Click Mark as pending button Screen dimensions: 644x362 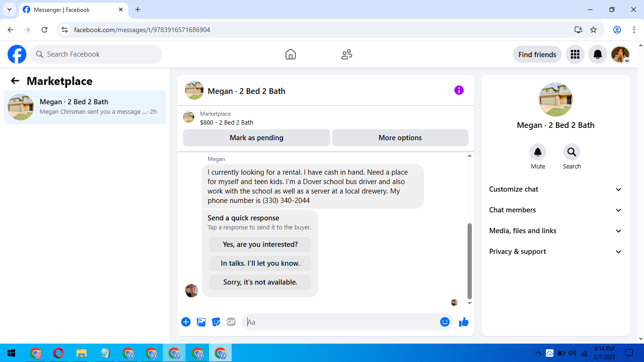[257, 138]
